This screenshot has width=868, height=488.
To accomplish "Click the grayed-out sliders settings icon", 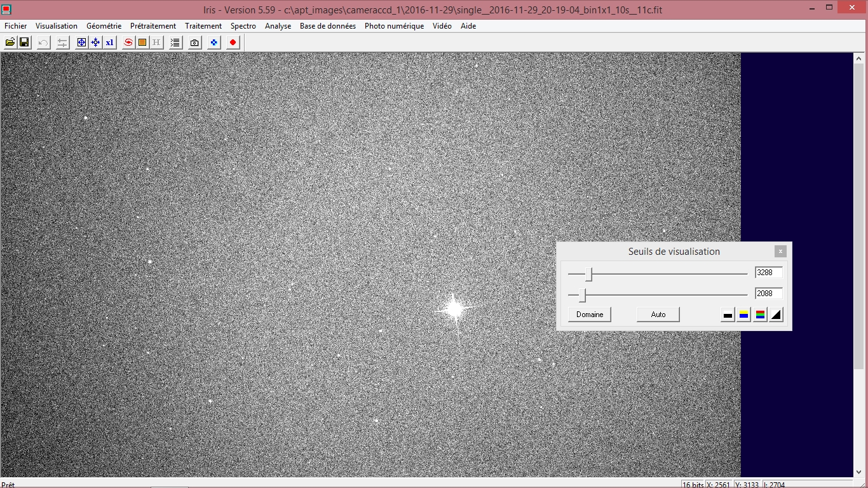I will pyautogui.click(x=62, y=43).
